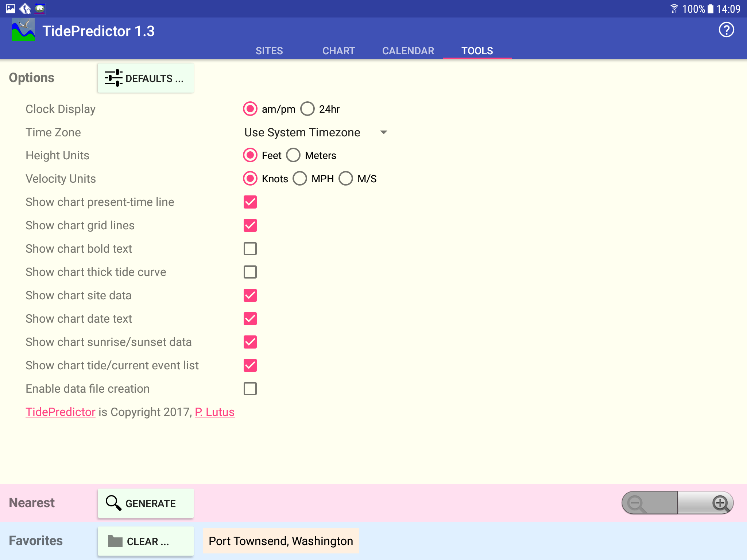Choose Meters for height units
The height and width of the screenshot is (560, 747).
[294, 155]
